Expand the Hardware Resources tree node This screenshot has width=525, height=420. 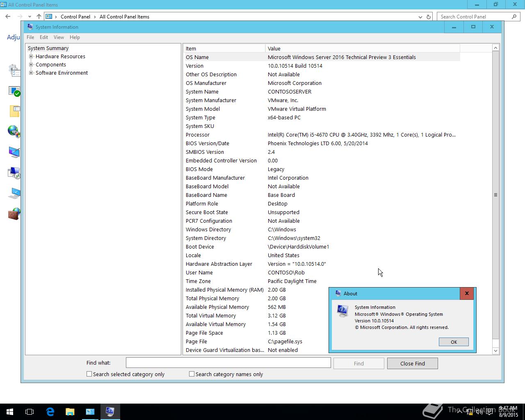click(31, 57)
